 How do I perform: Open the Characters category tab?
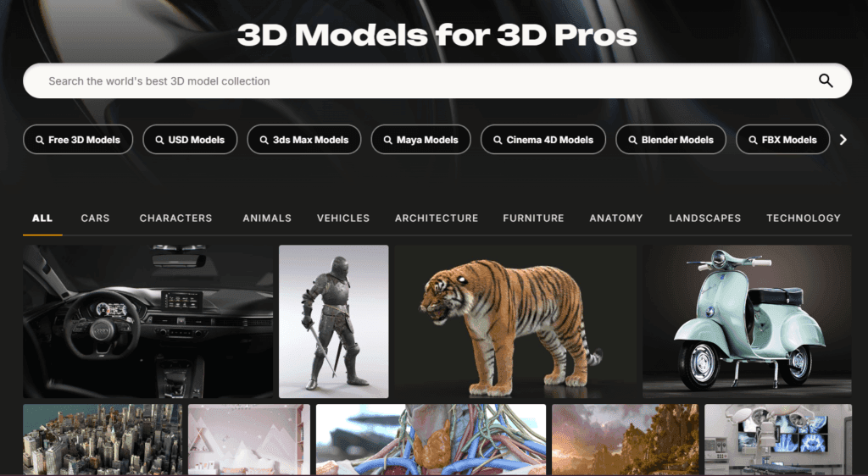(x=175, y=218)
